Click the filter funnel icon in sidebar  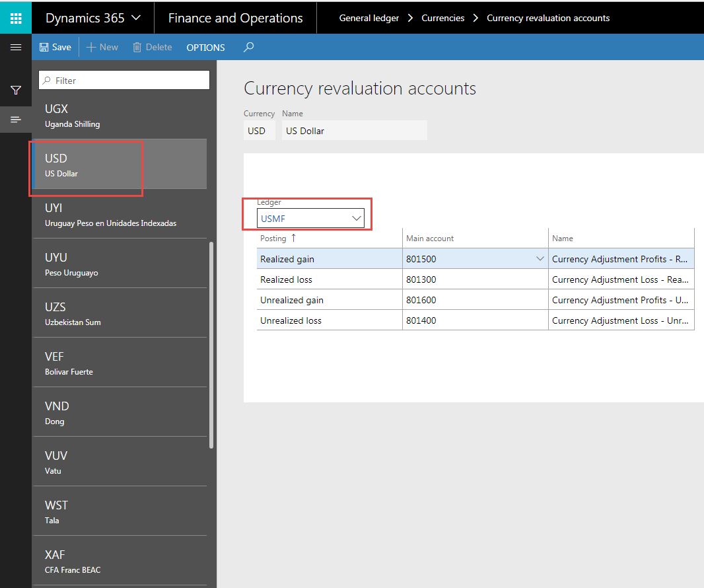(16, 90)
